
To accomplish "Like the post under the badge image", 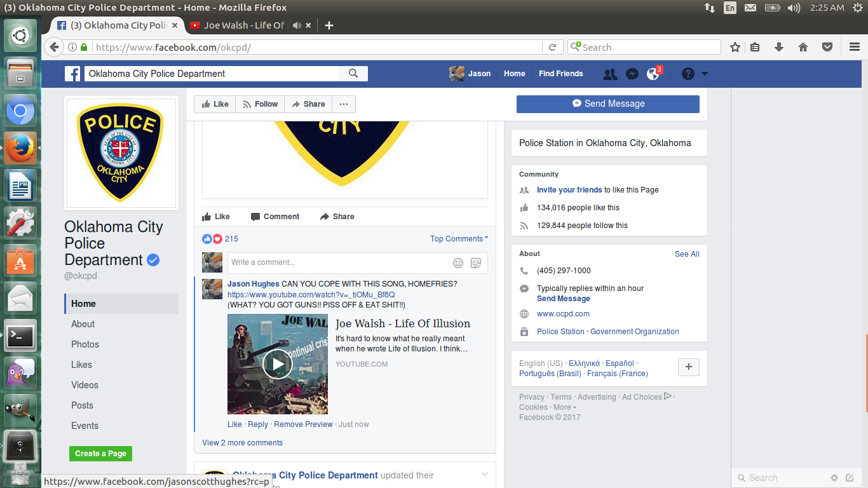I will 216,217.
